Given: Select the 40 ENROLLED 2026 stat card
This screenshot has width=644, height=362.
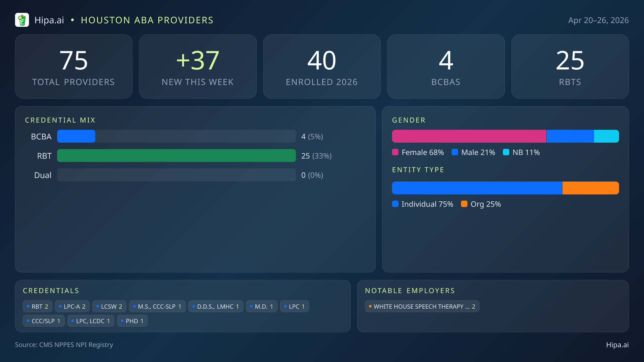Looking at the screenshot, I should coord(322,66).
